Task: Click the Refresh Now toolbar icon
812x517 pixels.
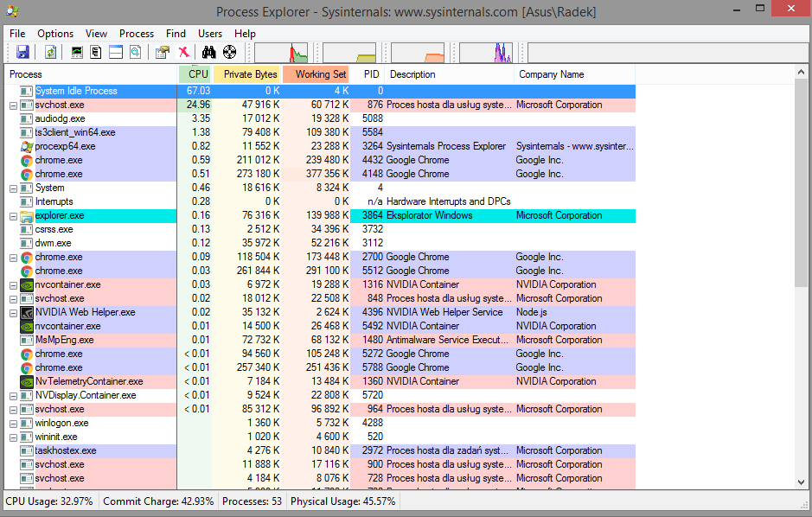Action: 50,52
